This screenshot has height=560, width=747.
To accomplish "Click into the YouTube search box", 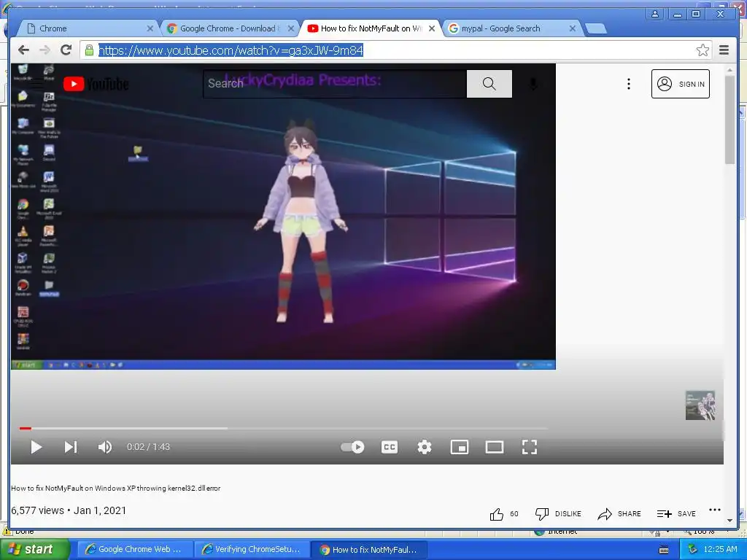I will click(335, 84).
